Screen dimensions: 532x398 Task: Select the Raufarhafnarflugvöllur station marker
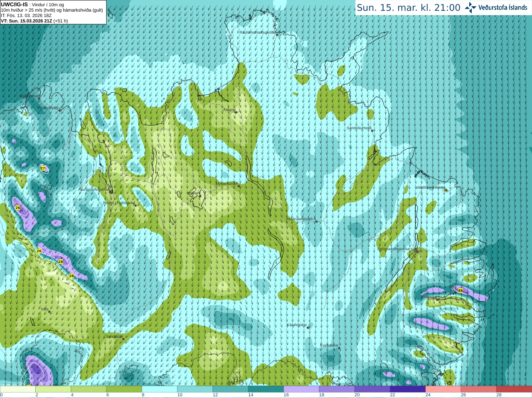277,34
